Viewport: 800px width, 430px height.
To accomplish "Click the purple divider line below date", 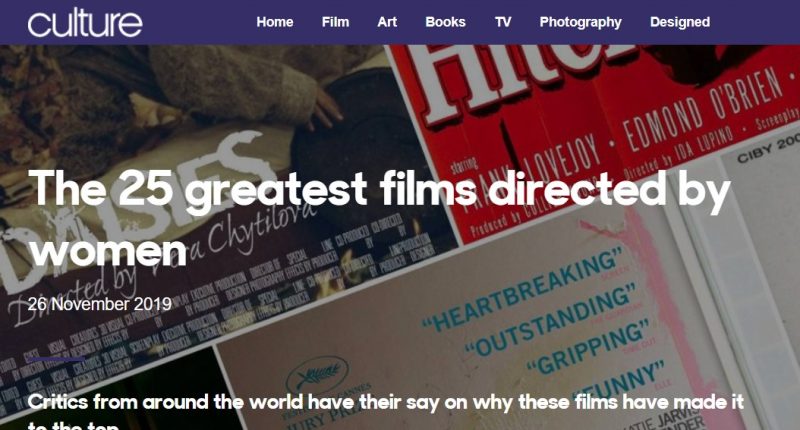I will point(56,359).
